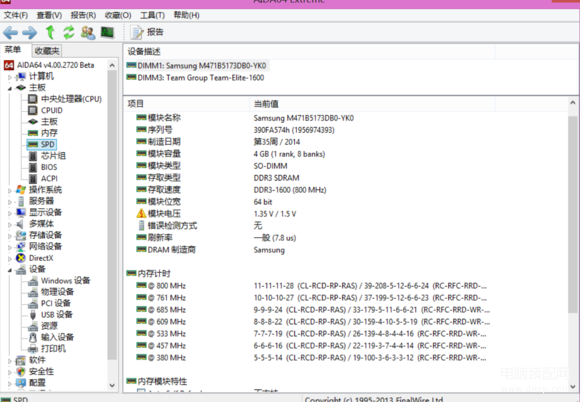Click the 软件 software category icon
Screen dimensions: 580x402
21,360
